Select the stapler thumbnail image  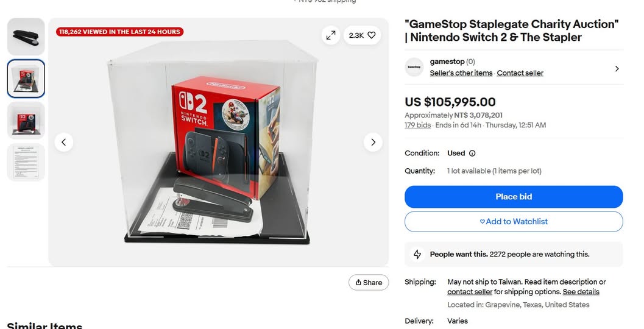click(x=26, y=37)
